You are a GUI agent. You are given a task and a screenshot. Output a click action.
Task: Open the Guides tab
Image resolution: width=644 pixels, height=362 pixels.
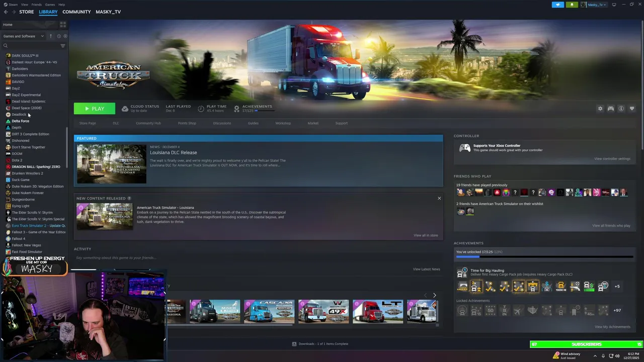coord(253,123)
